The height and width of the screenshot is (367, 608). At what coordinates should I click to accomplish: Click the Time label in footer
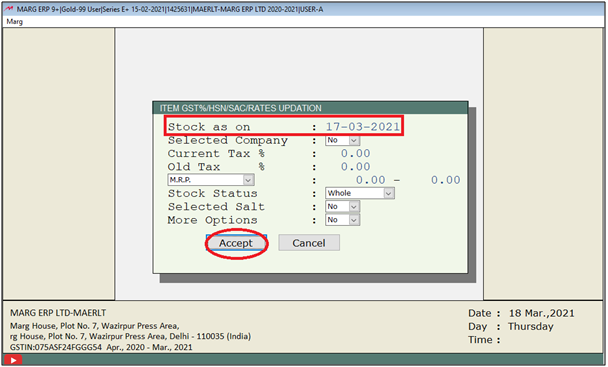click(484, 340)
